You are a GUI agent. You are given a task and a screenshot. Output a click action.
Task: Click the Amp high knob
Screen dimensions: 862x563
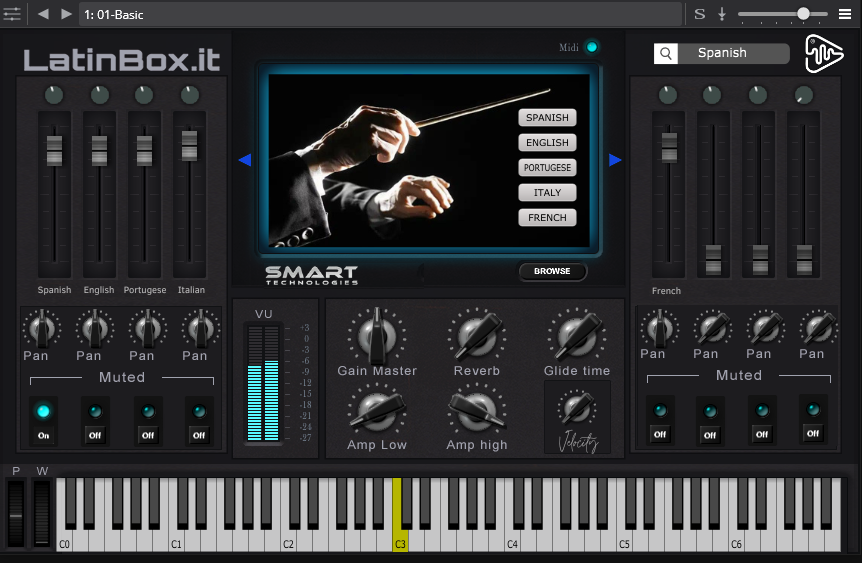point(477,412)
